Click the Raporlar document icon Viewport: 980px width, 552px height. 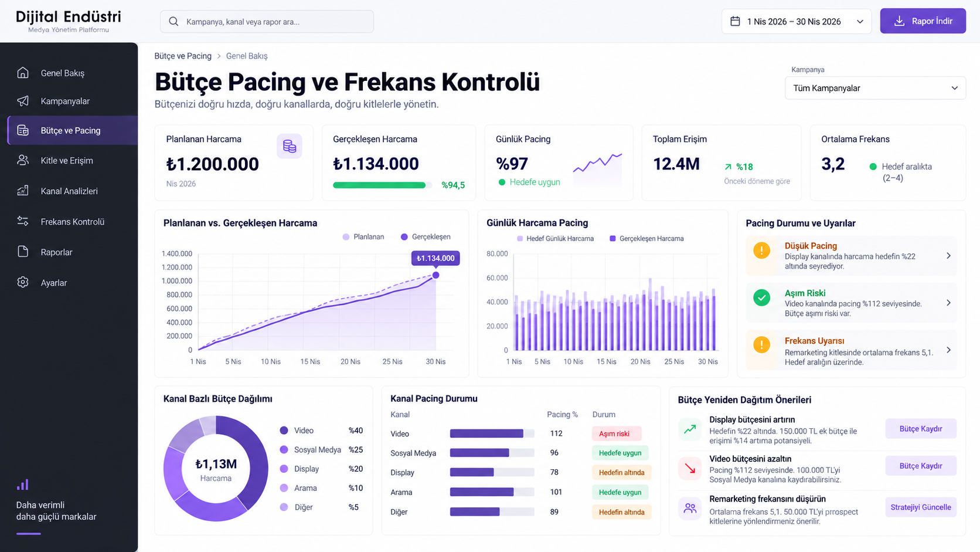23,252
